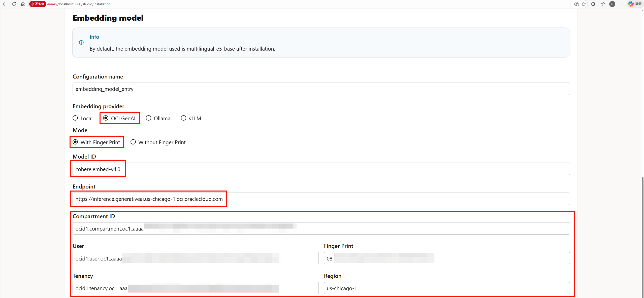Select OCI GenAI provider option
Image resolution: width=644 pixels, height=298 pixels.
tap(106, 118)
